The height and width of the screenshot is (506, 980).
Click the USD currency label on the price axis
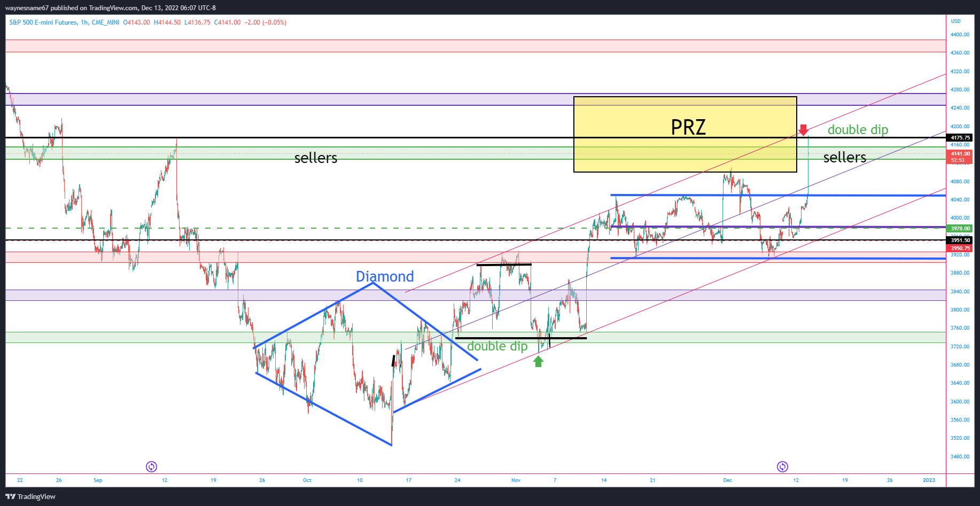coord(955,21)
